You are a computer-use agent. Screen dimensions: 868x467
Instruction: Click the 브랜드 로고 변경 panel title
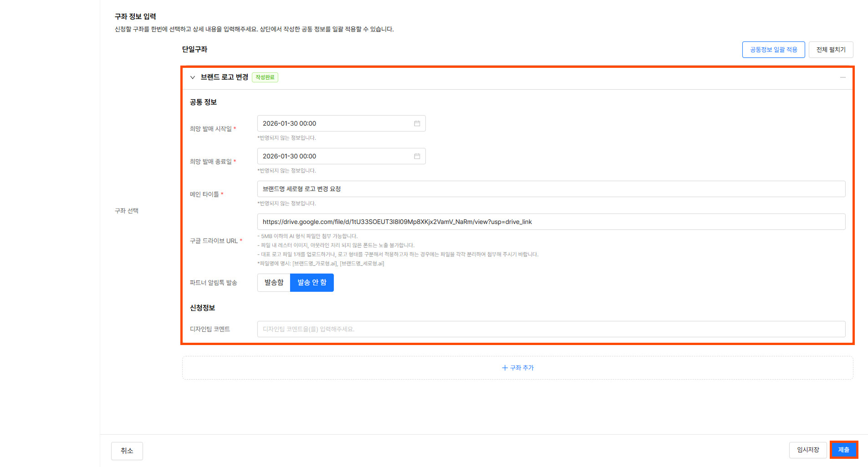(224, 77)
